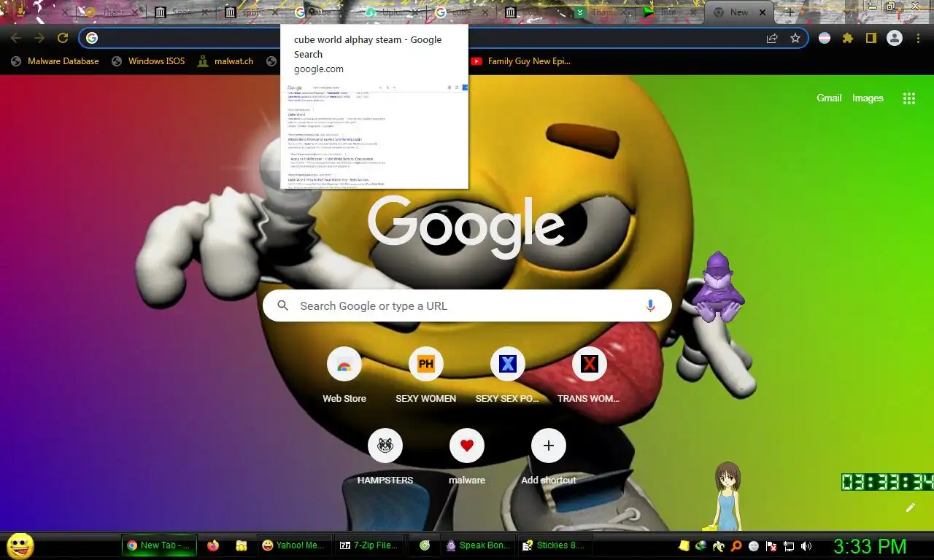Focus the Search Google or type a URL box
The width and height of the screenshot is (934, 560).
coord(467,306)
